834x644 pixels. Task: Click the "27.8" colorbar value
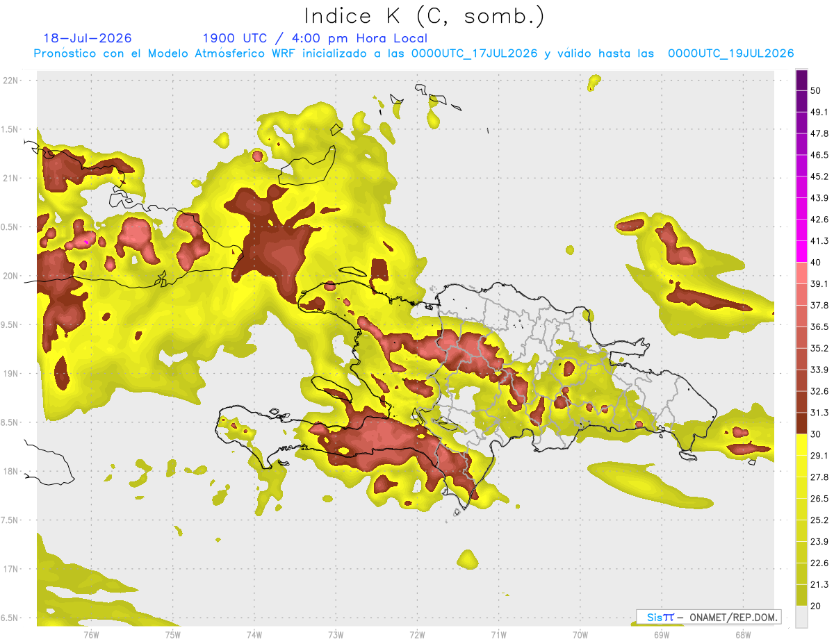(819, 477)
